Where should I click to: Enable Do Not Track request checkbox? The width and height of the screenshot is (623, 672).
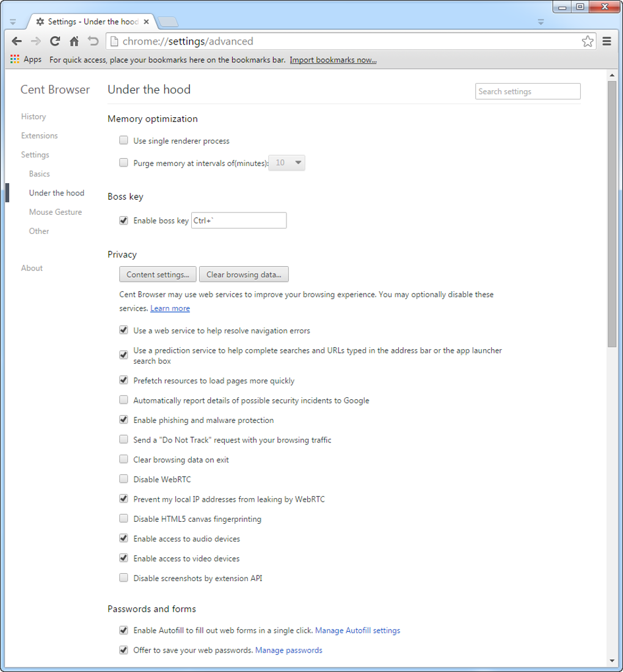tap(123, 439)
